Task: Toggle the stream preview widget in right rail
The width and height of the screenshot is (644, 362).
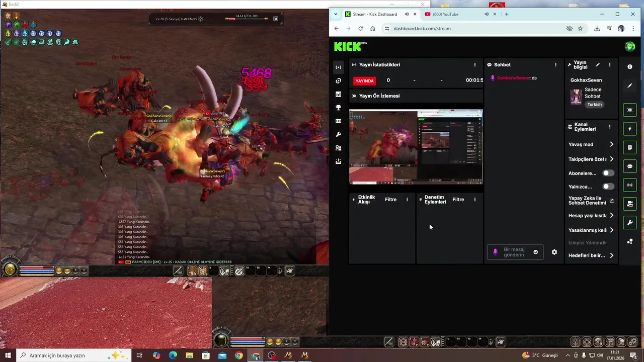Action: pyautogui.click(x=630, y=110)
